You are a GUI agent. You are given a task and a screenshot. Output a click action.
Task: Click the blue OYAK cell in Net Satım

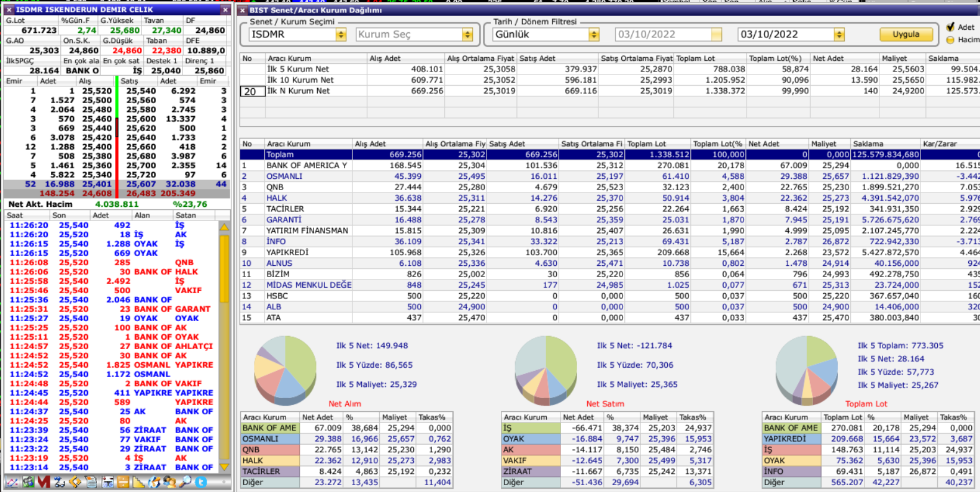click(531, 439)
